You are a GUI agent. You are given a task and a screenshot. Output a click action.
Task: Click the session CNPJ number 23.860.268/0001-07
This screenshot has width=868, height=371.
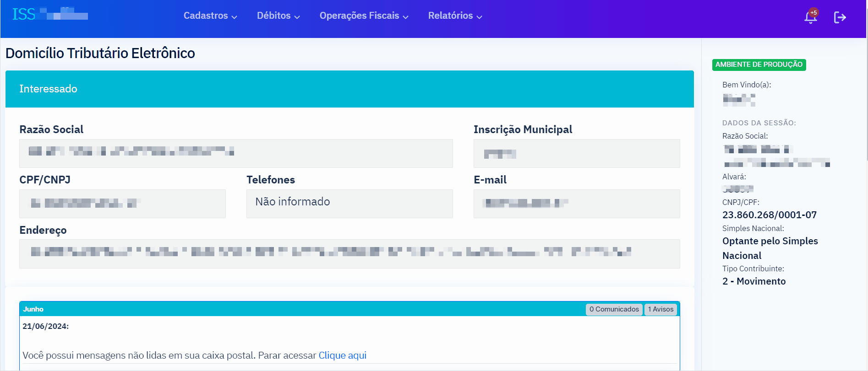click(769, 215)
